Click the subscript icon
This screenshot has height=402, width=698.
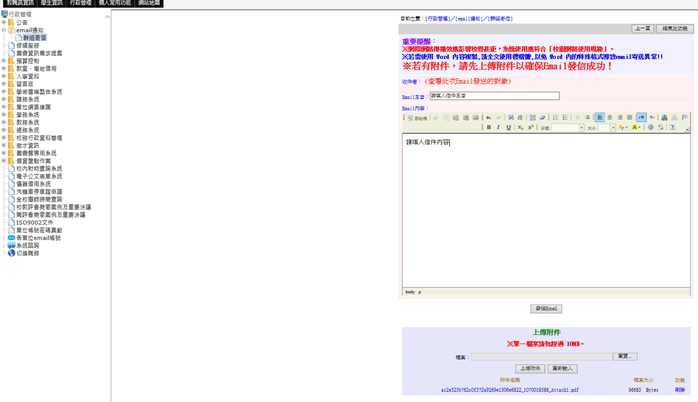pos(521,128)
